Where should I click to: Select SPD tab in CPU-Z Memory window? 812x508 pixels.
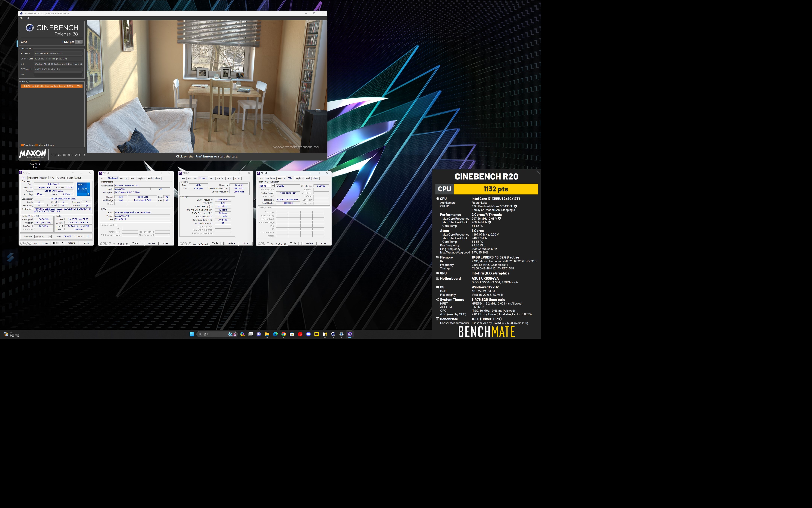(211, 178)
